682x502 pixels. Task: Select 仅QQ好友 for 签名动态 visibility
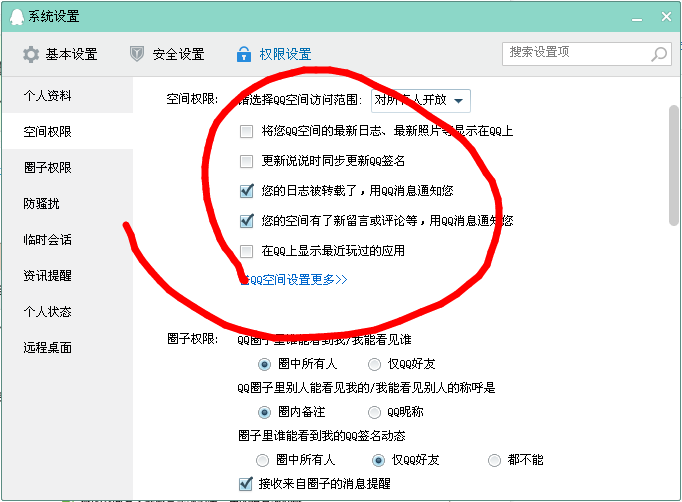[378, 460]
